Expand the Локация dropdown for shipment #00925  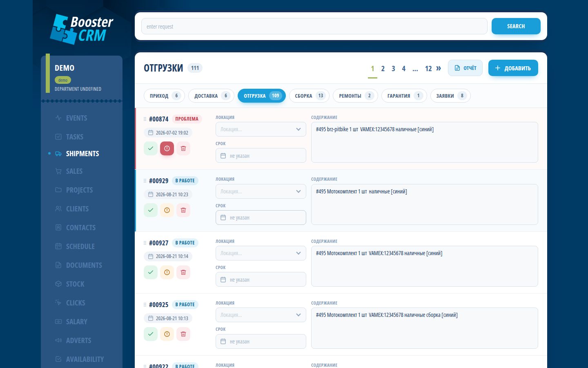tap(261, 315)
